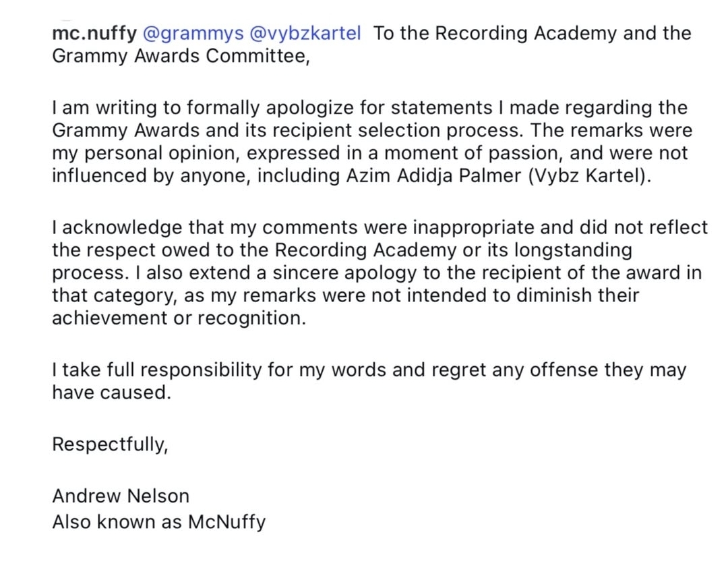Viewport: 728px width, 576px height.
Task: Click the line "achievement or recognition."
Action: (179, 318)
